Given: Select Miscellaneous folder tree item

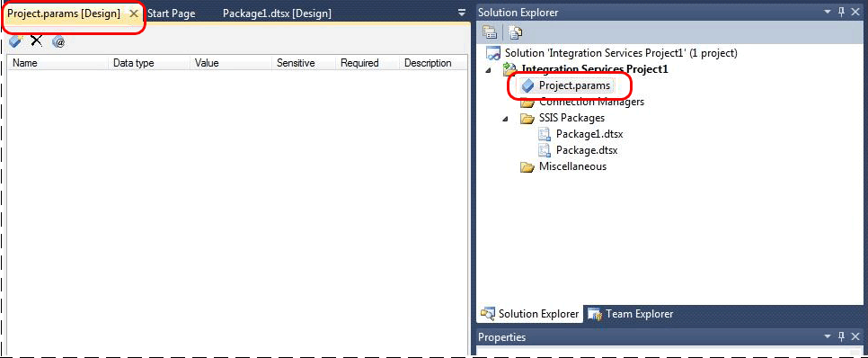Looking at the screenshot, I should [572, 166].
